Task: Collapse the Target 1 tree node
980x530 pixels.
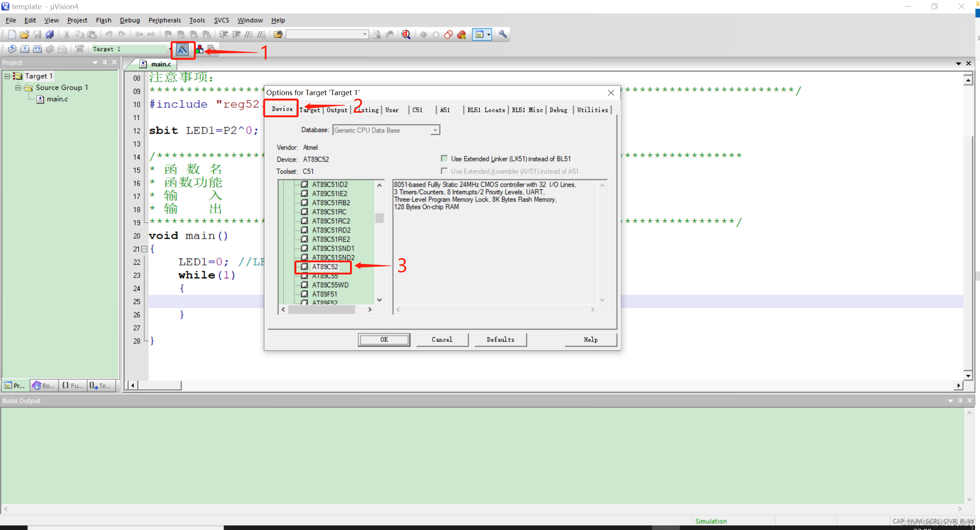Action: (7, 76)
